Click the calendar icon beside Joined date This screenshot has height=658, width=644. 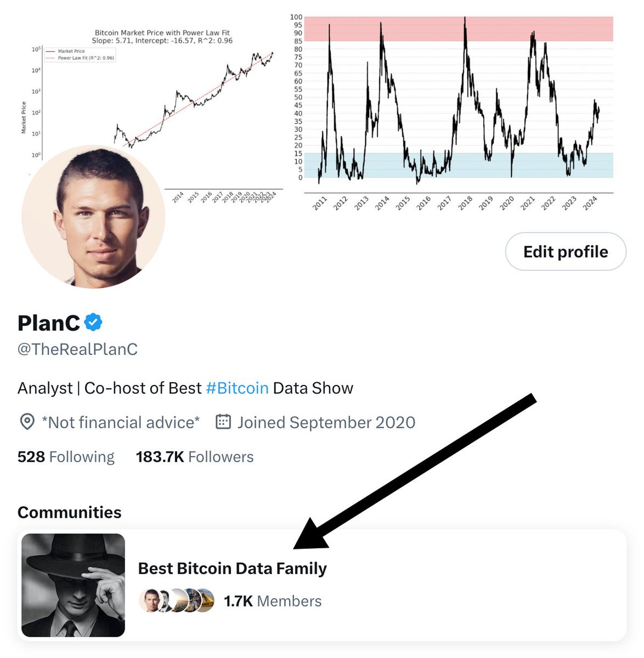point(223,422)
